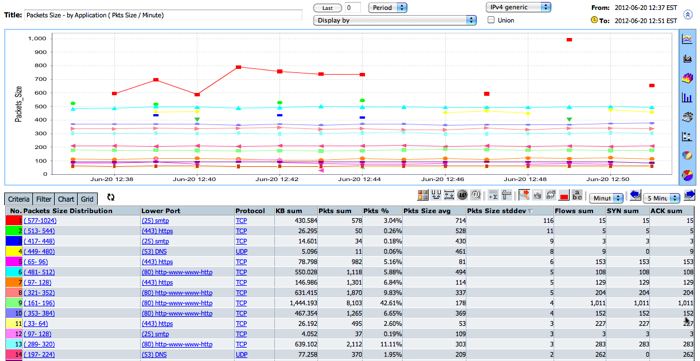Screen dimensions: 700x361
Task: Select the flat pie chart icon
Action: click(x=688, y=175)
